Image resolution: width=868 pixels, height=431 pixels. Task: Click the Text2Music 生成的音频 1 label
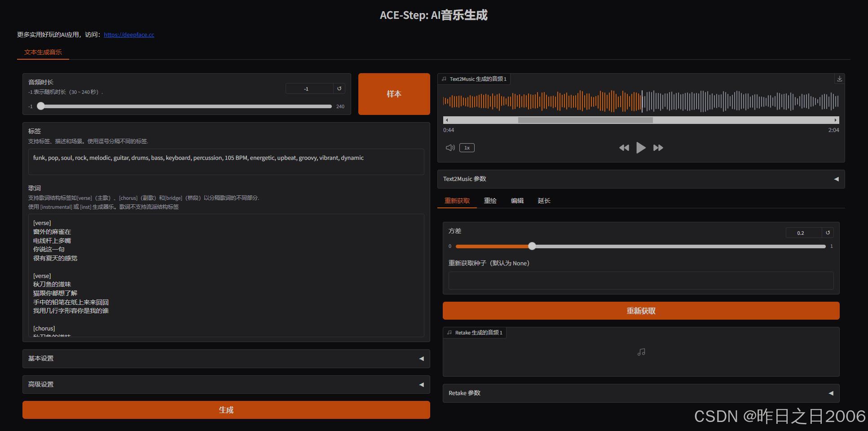pos(474,79)
